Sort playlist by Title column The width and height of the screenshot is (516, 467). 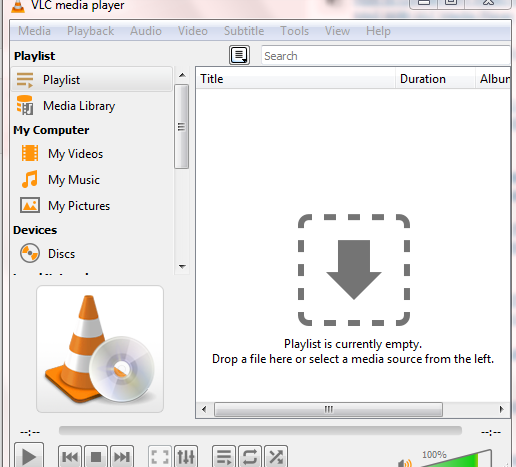click(296, 79)
